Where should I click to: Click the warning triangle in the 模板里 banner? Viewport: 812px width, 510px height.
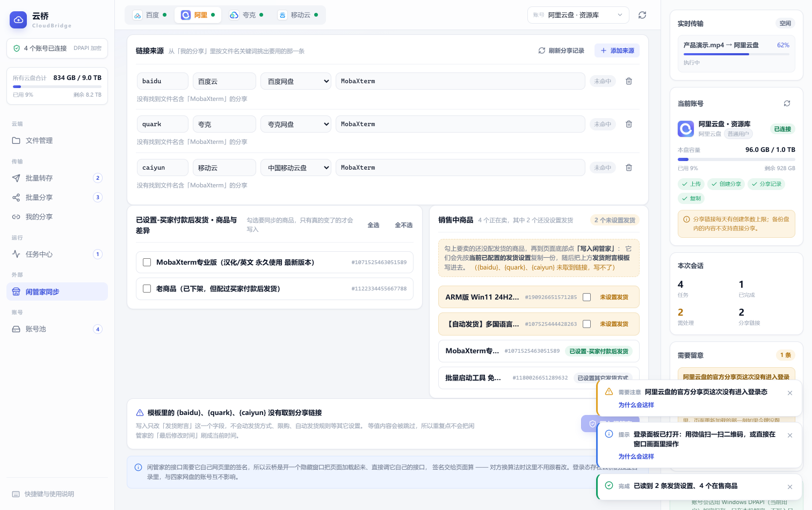[140, 413]
